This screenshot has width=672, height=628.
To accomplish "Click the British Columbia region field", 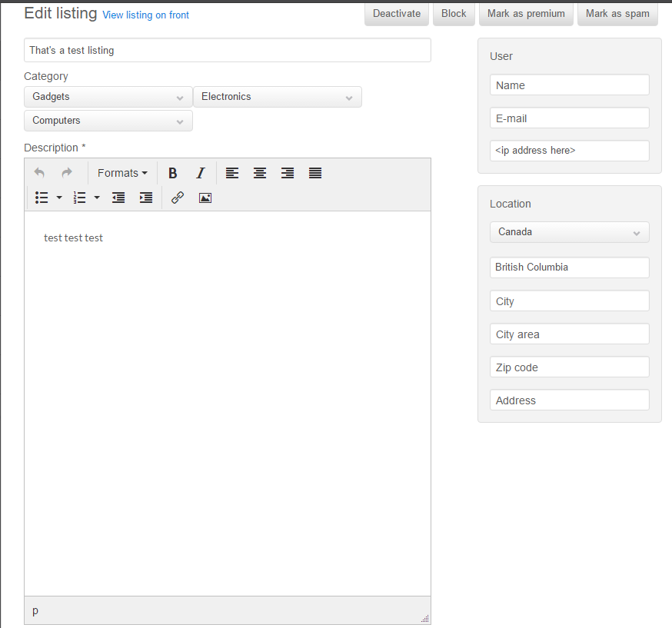I will [570, 267].
